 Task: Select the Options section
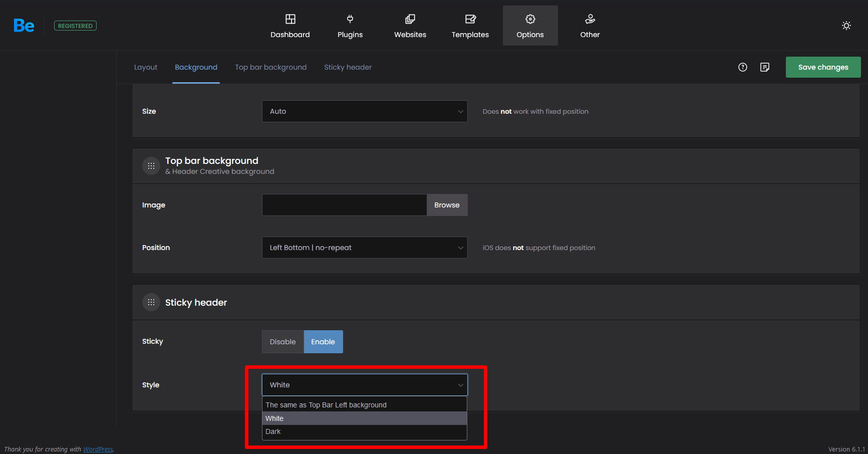point(530,26)
